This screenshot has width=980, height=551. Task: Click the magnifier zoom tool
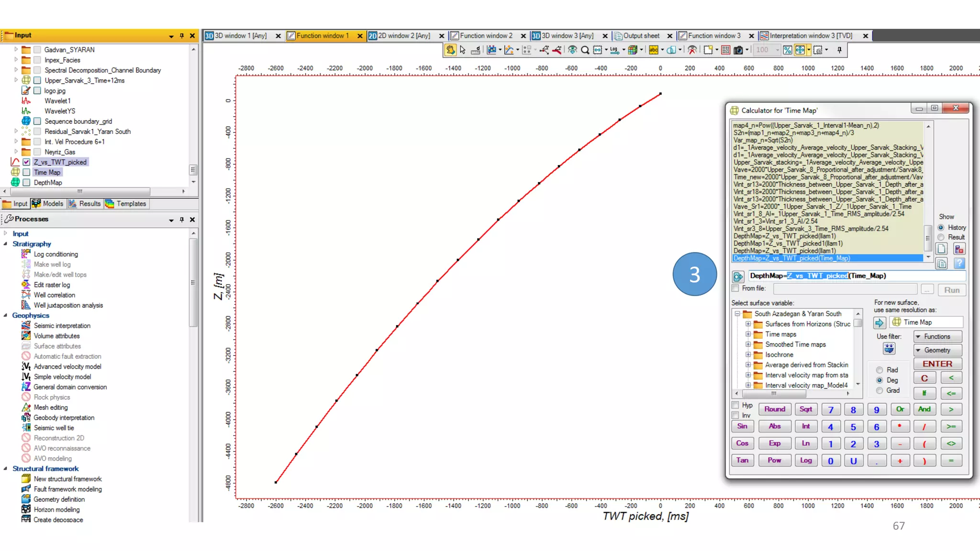585,50
